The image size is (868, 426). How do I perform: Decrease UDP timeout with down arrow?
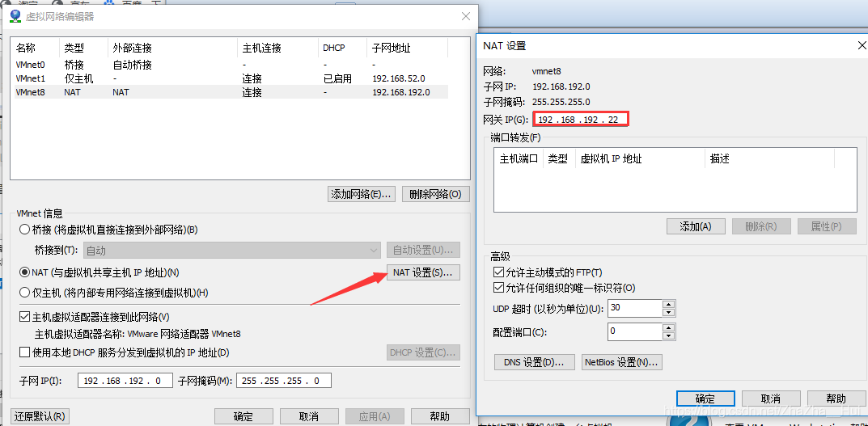669,312
